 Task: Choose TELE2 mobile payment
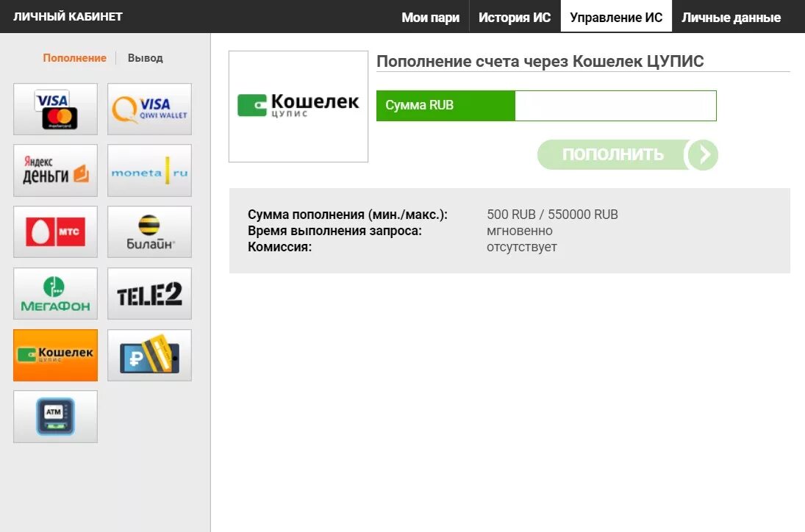149,293
